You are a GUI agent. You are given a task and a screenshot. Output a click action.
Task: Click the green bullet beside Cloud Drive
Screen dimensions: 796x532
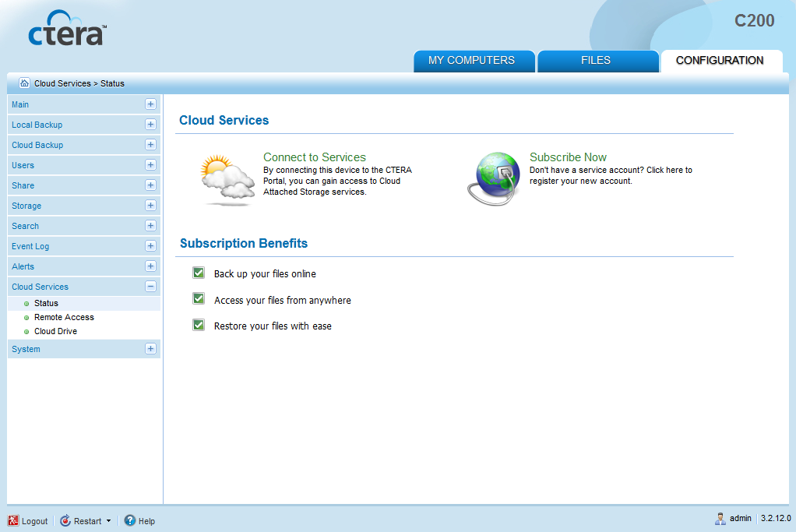coord(26,332)
